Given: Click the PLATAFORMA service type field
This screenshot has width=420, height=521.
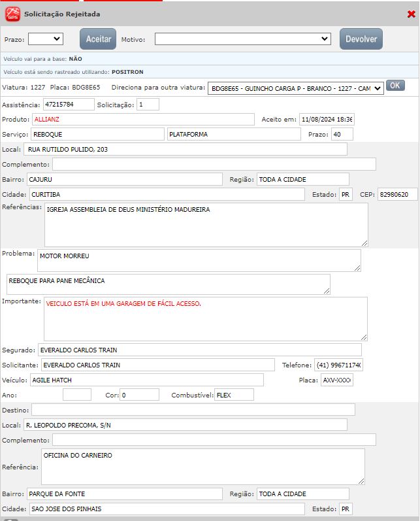Looking at the screenshot, I should (x=234, y=134).
